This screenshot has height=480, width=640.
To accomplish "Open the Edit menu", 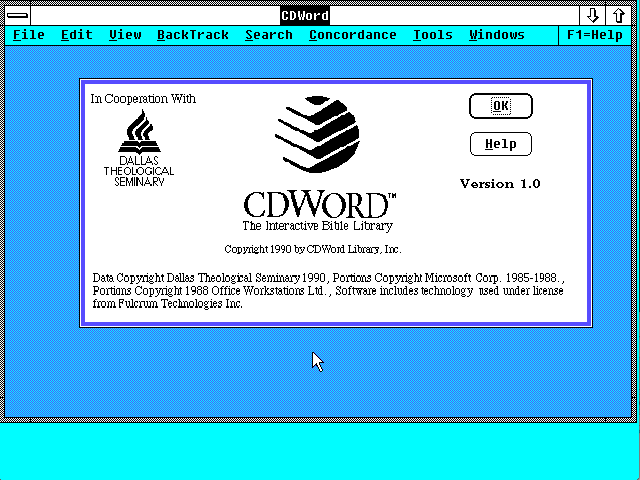I will click(x=77, y=35).
